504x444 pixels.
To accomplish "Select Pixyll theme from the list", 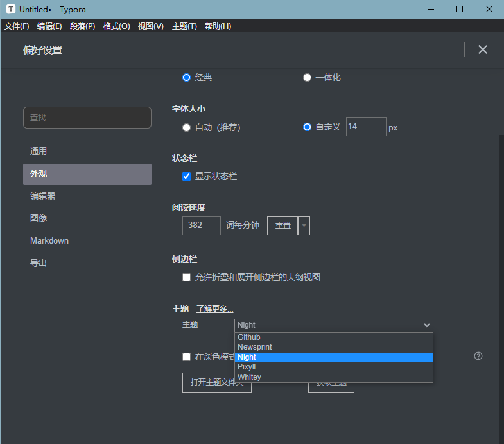I will 334,367.
